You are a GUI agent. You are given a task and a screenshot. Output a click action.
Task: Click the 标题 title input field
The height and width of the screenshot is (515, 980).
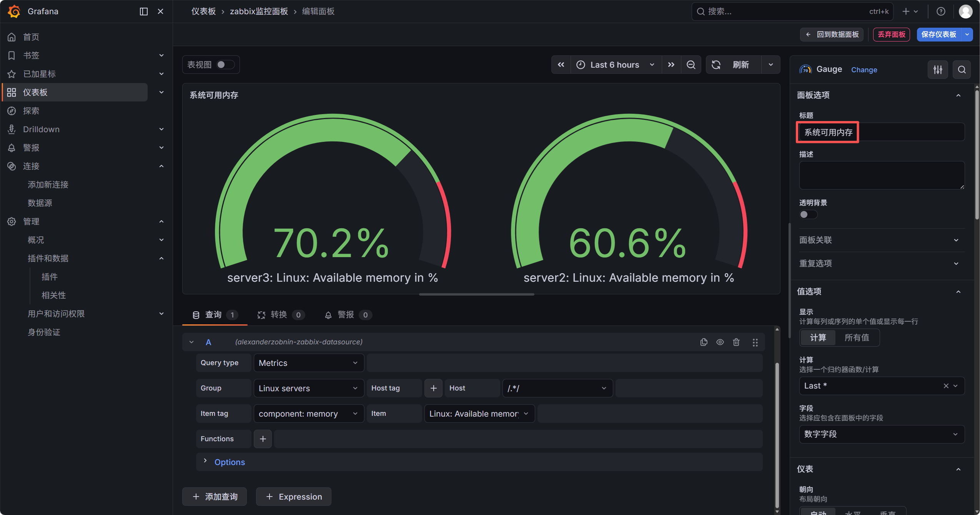pyautogui.click(x=882, y=132)
